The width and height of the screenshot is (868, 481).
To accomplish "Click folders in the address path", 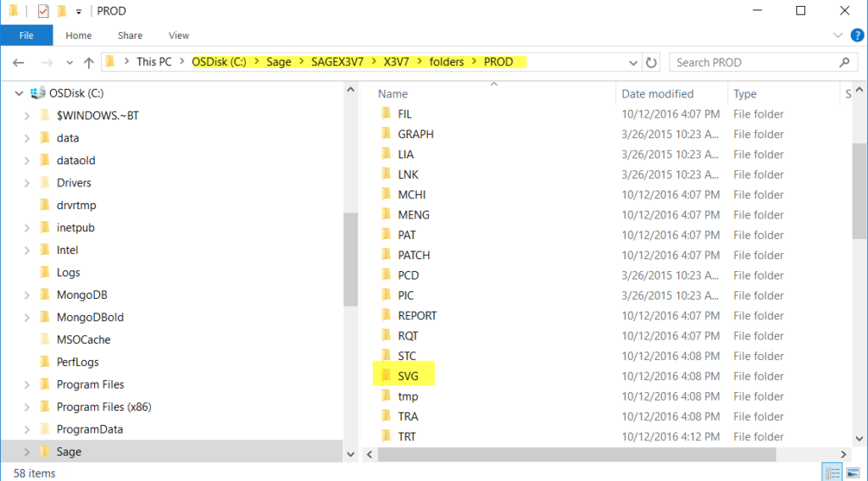I will 447,62.
